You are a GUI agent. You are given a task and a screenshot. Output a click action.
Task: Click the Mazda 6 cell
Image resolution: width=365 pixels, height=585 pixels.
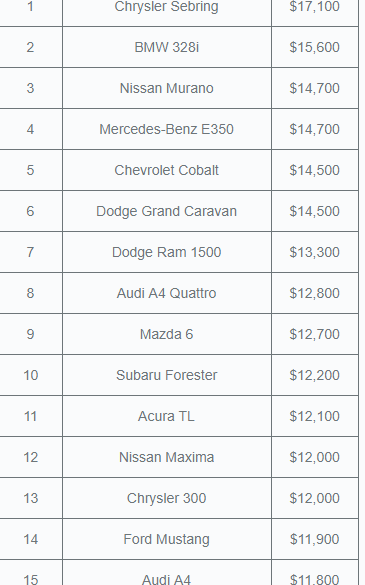tap(167, 335)
